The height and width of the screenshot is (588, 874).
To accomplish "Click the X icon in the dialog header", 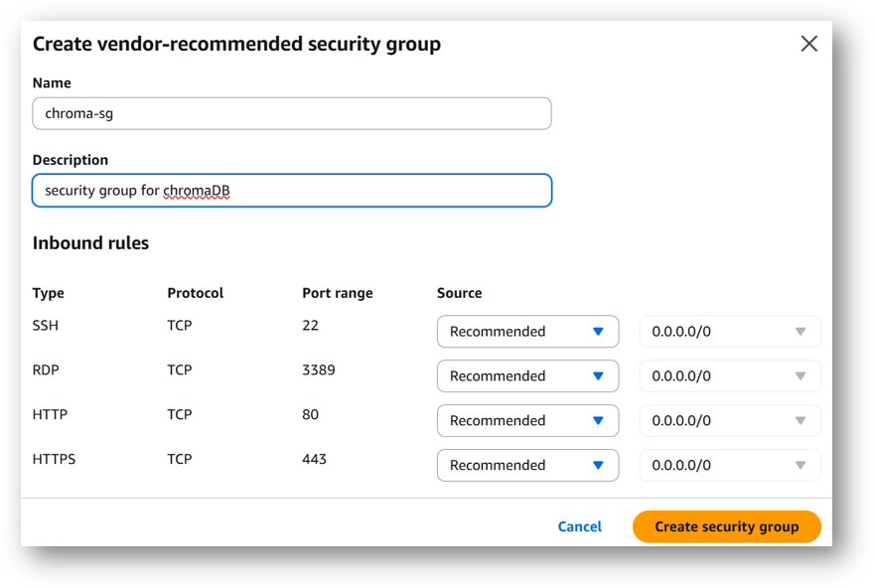I will tap(808, 44).
